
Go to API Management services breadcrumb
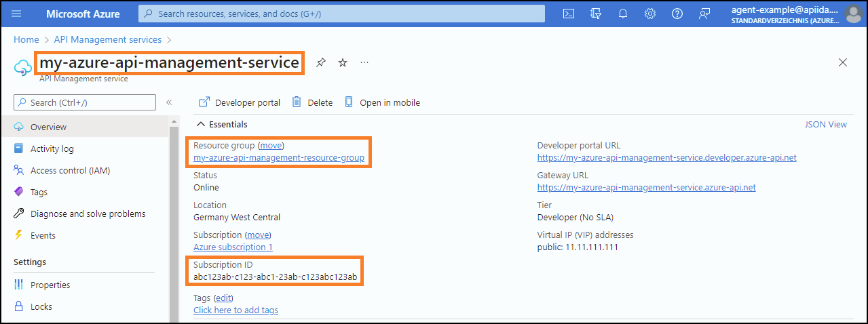click(x=108, y=40)
